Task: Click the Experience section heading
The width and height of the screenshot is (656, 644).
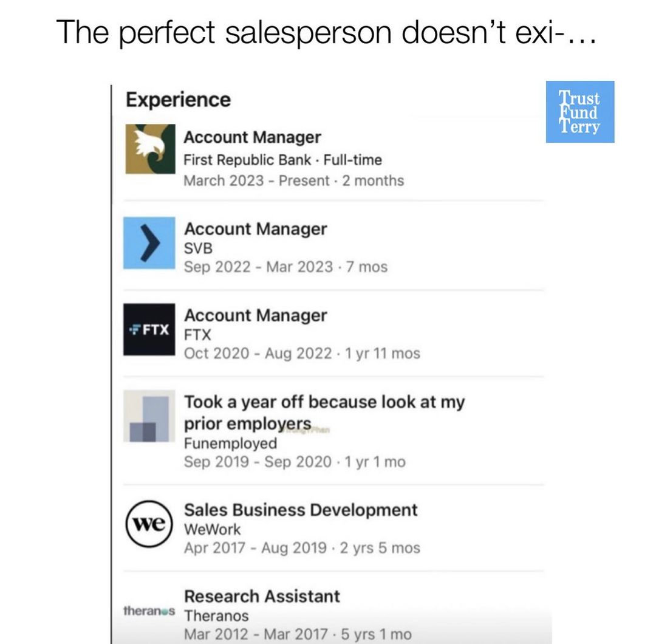Action: tap(178, 100)
